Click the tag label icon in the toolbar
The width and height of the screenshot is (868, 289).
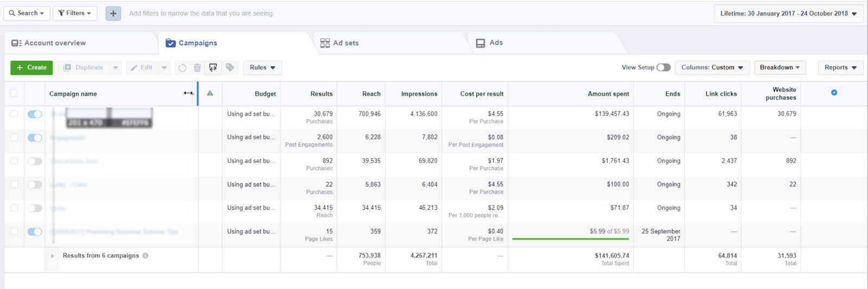pyautogui.click(x=230, y=68)
